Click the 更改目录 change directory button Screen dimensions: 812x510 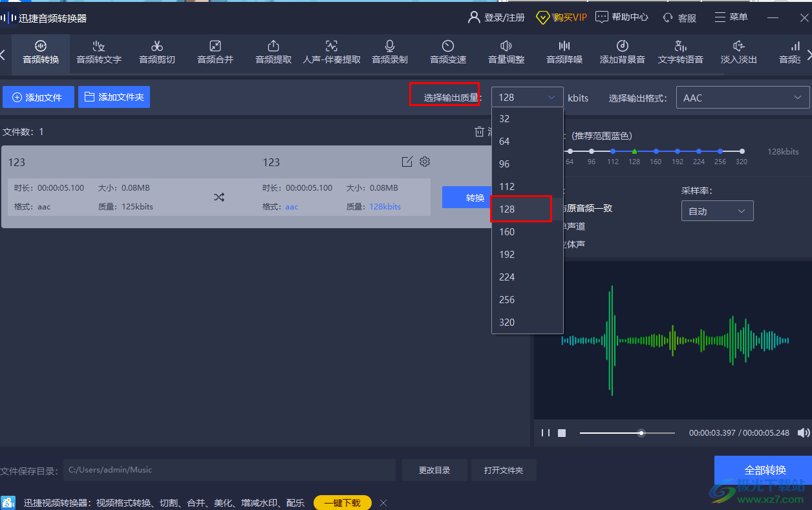(434, 470)
